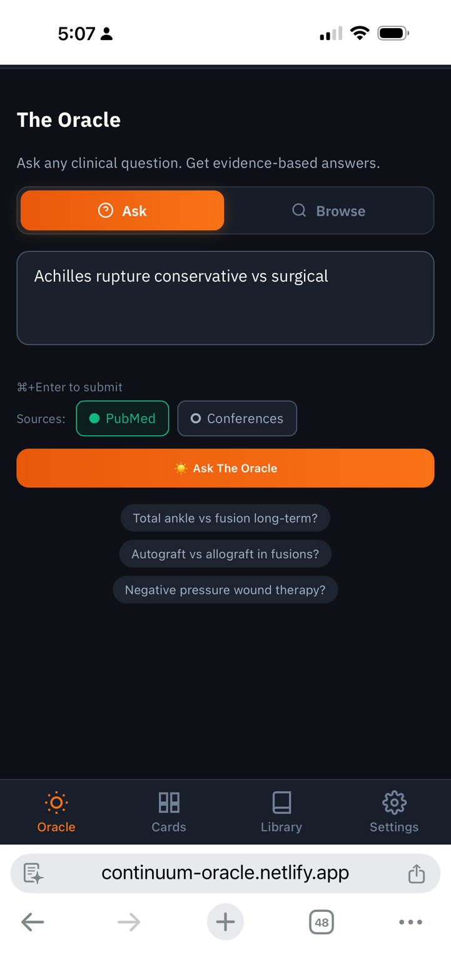Open the Cards grid icon
451x980 pixels.
(169, 811)
